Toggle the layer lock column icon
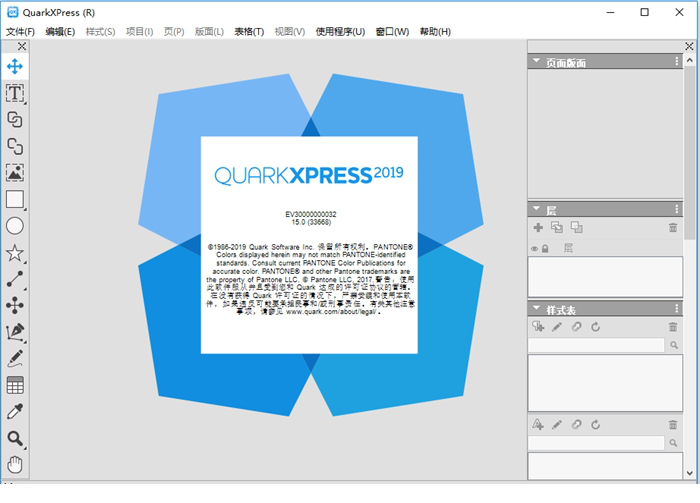Image resolution: width=700 pixels, height=503 pixels. coord(545,249)
